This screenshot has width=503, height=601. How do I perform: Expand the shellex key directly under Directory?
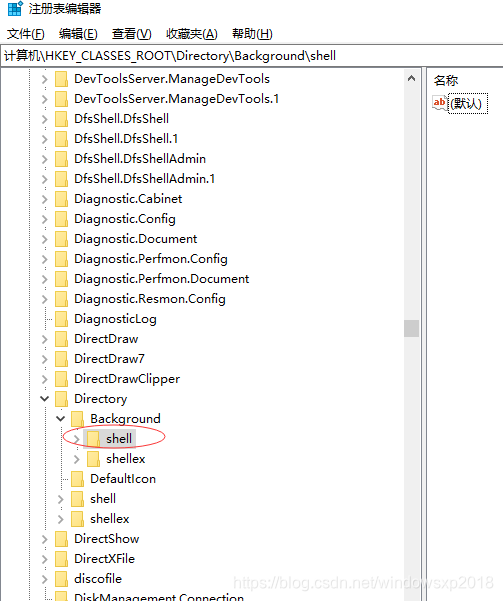click(x=61, y=519)
